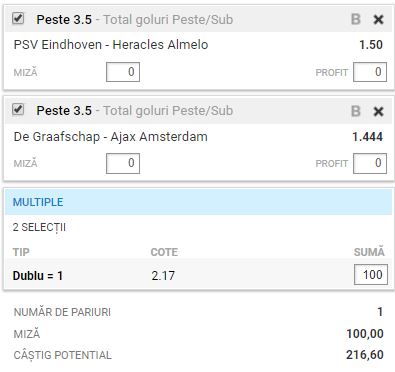The image size is (395, 372).
Task: Open the MULTIPLE section header
Action: 198,202
